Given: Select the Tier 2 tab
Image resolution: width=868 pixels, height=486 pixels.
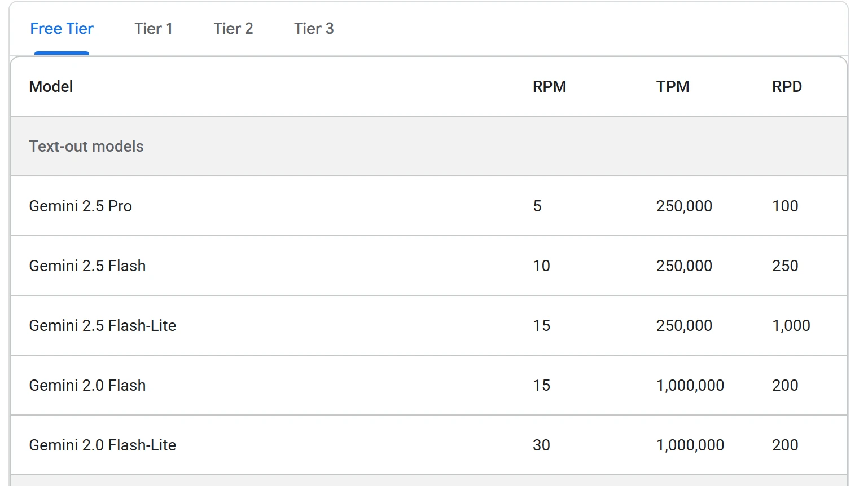Looking at the screenshot, I should tap(233, 29).
